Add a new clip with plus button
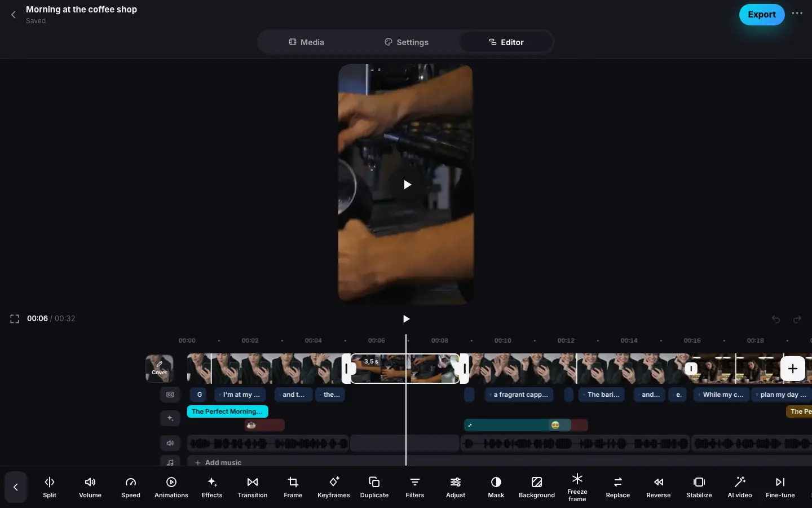 pos(793,369)
